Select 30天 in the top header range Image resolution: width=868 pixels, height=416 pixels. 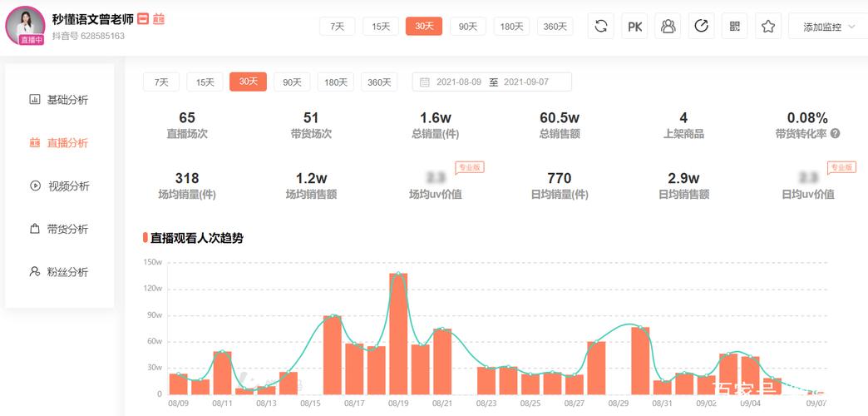[x=424, y=26]
